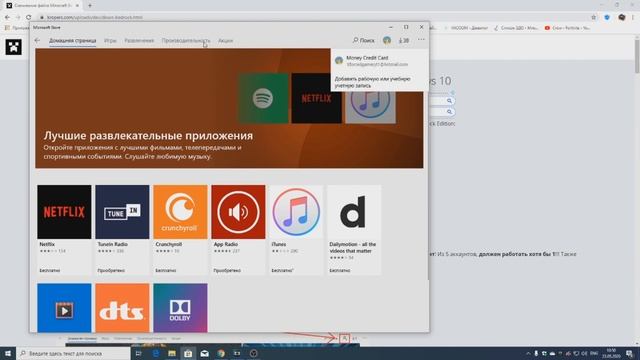Screen dimensions: 640x360
Task: Click the iTunes tile in the banner
Action: coord(371,107)
